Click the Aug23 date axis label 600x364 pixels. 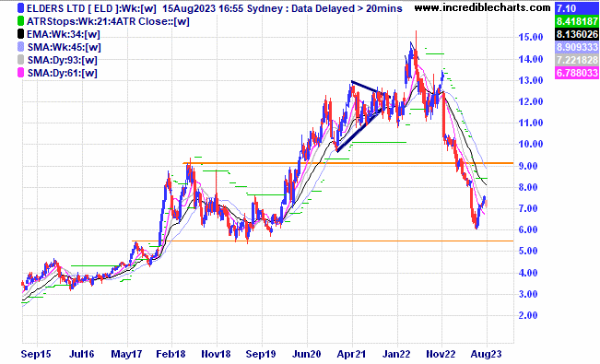(x=486, y=354)
